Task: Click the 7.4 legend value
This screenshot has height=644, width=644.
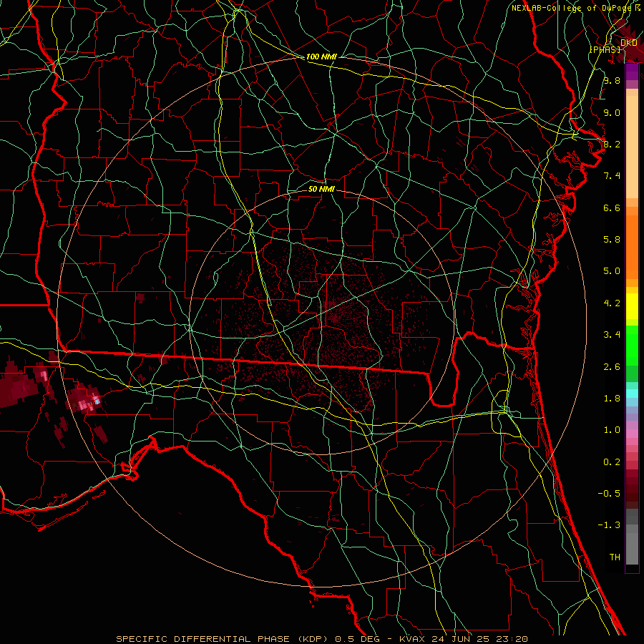Action: pos(612,176)
